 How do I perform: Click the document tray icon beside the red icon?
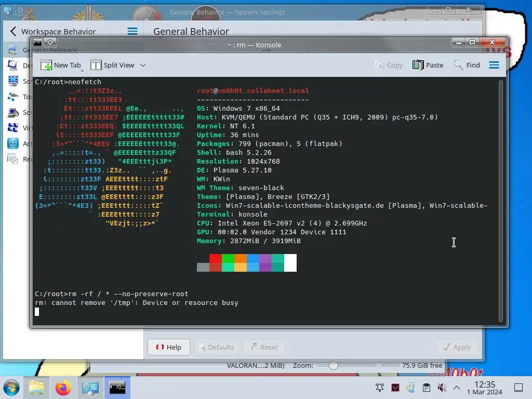tap(410, 388)
